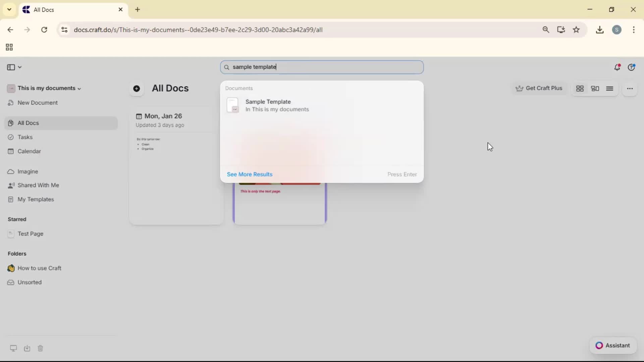
Task: Click the new document plus icon near All Docs
Action: (x=137, y=88)
